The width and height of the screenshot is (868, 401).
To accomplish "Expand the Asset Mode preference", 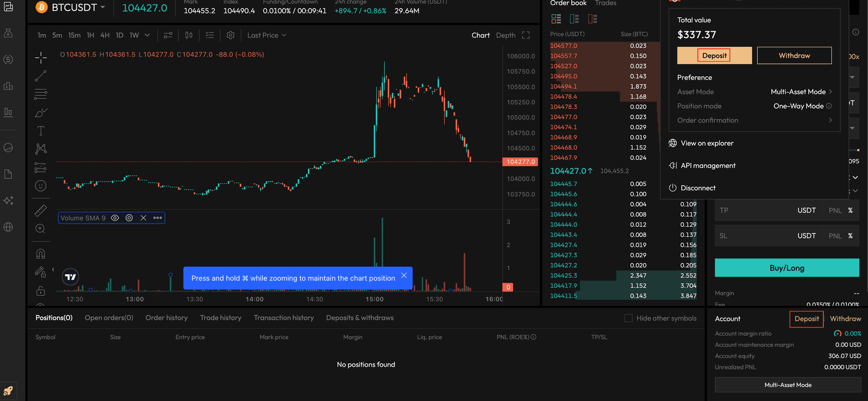I will pos(801,92).
